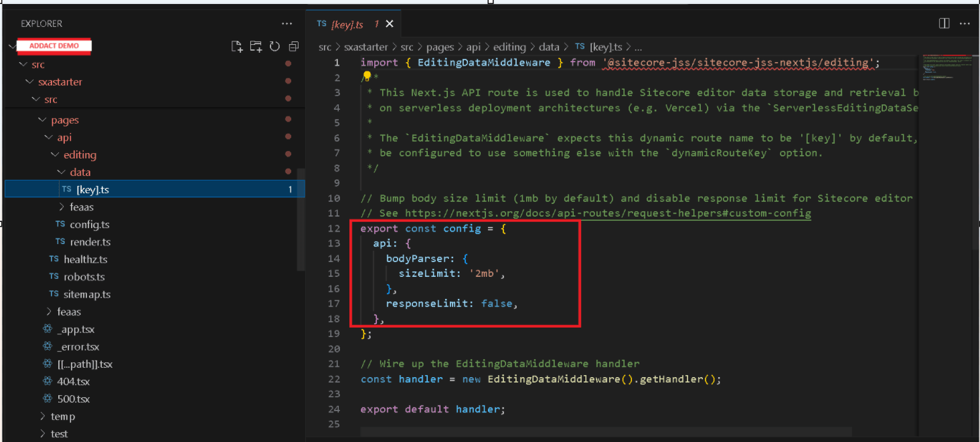Click on sizeLimit '2mb' code line
The height and width of the screenshot is (442, 980).
pyautogui.click(x=451, y=273)
